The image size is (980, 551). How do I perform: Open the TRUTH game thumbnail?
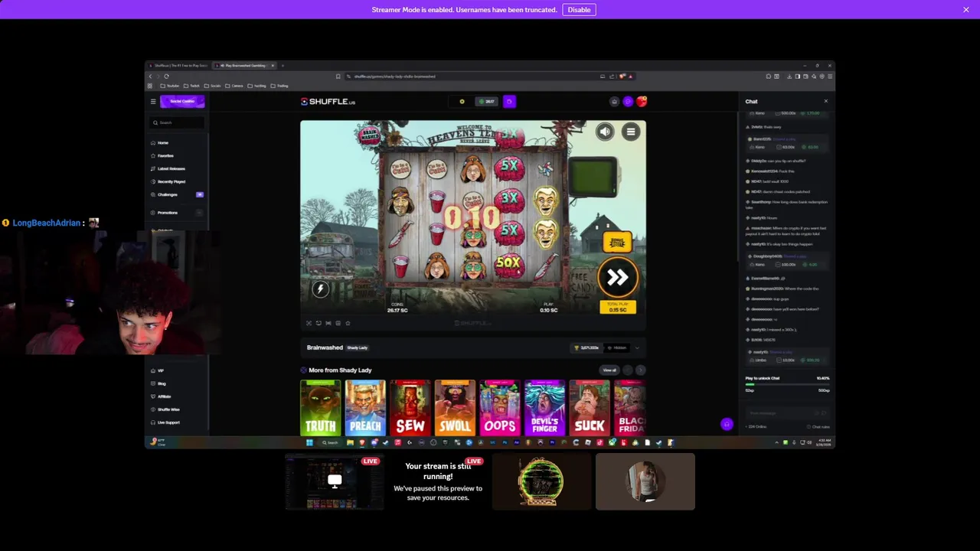pyautogui.click(x=320, y=407)
